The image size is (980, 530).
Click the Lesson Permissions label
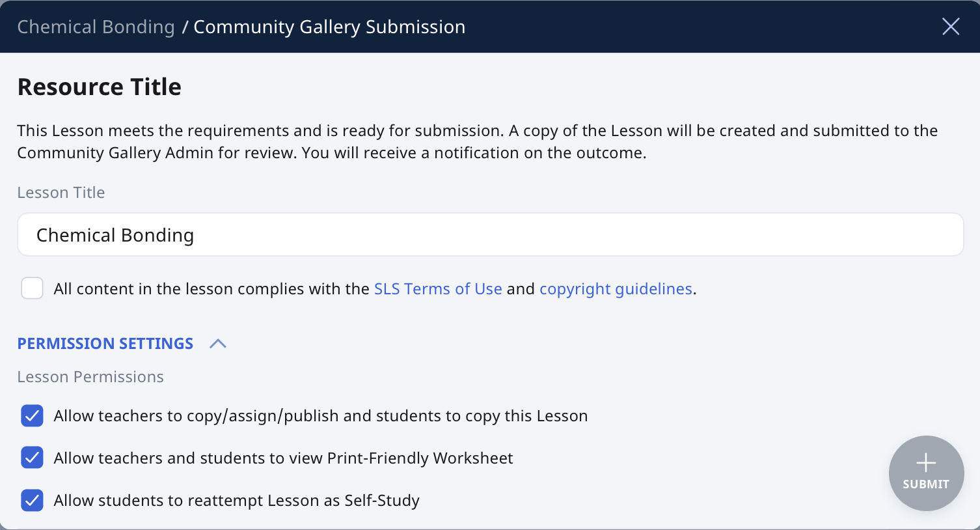[x=90, y=377]
